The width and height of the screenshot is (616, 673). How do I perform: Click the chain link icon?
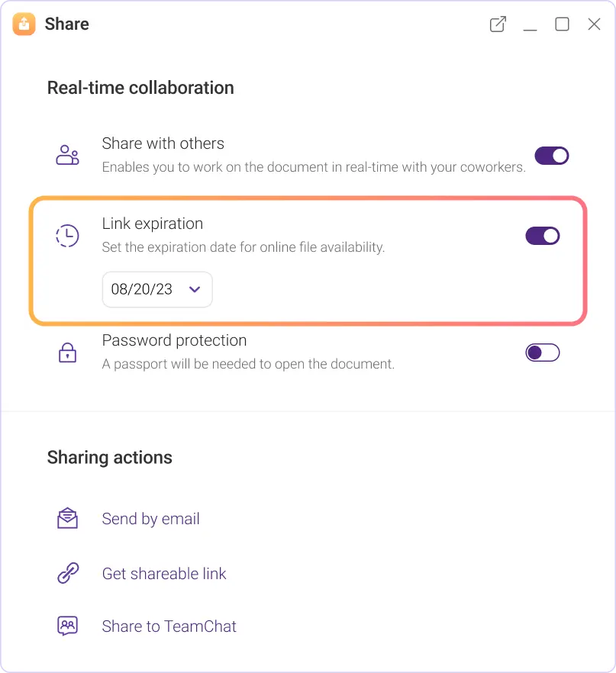pos(68,574)
